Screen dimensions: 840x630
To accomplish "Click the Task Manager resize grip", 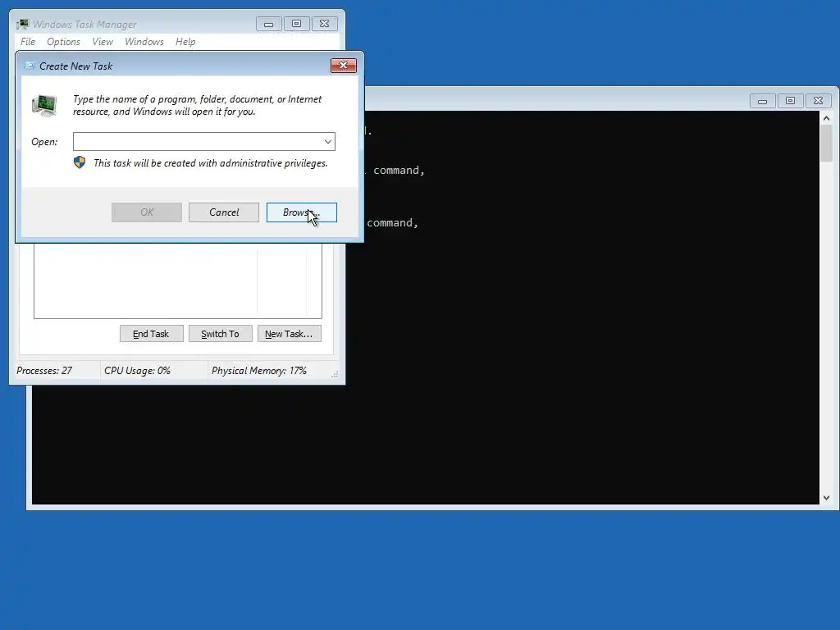I will click(x=335, y=374).
